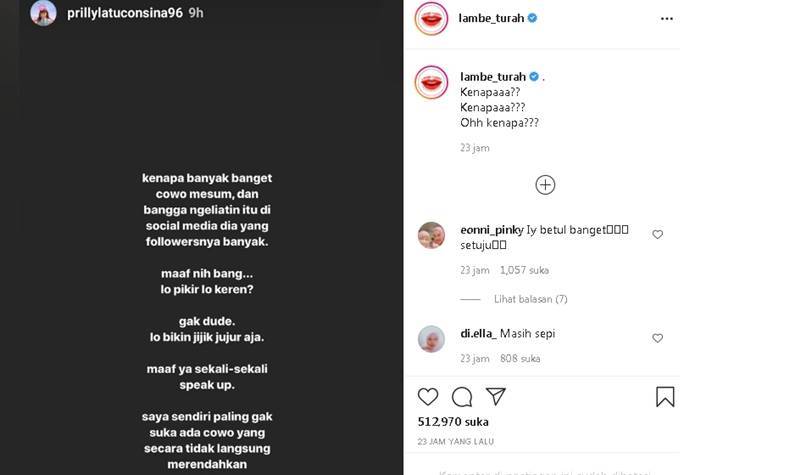This screenshot has height=475, width=800.
Task: View the 512,970 suka likes list
Action: (453, 422)
